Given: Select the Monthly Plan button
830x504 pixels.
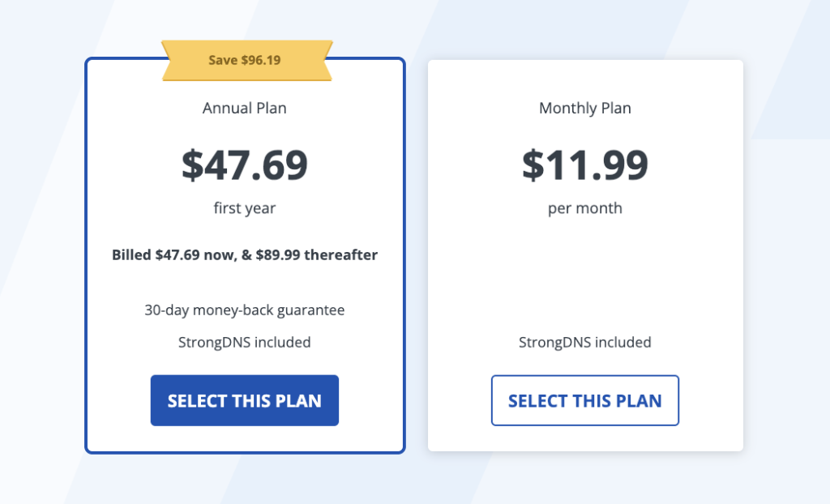Looking at the screenshot, I should click(x=584, y=400).
